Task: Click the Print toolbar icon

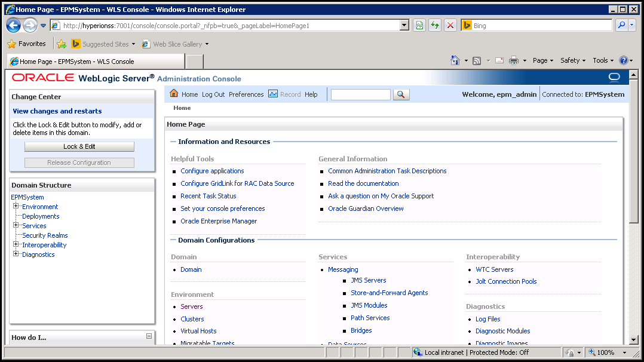Action: point(513,61)
